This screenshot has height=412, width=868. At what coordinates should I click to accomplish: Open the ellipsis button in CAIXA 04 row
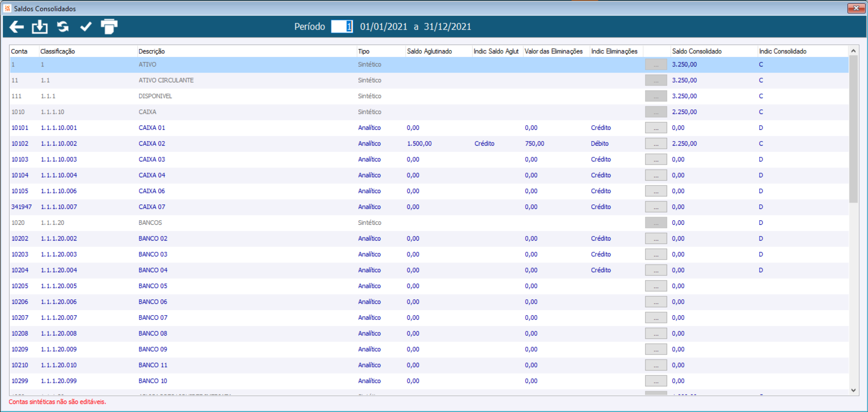click(x=656, y=175)
